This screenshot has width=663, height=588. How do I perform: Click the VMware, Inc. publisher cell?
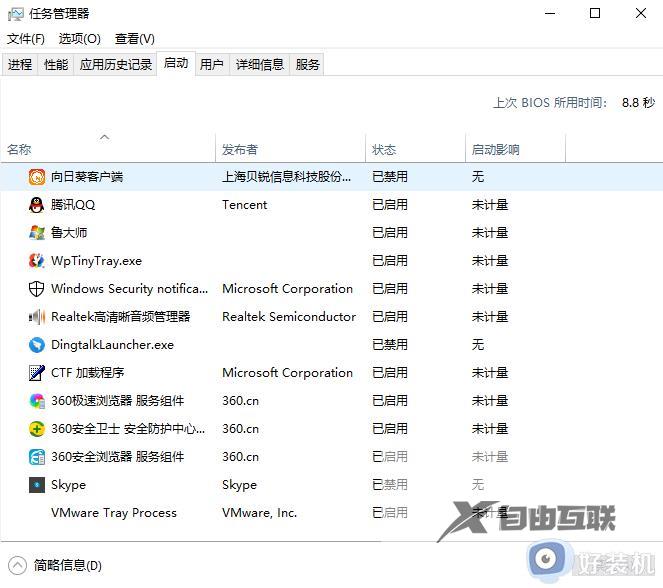[x=260, y=513]
